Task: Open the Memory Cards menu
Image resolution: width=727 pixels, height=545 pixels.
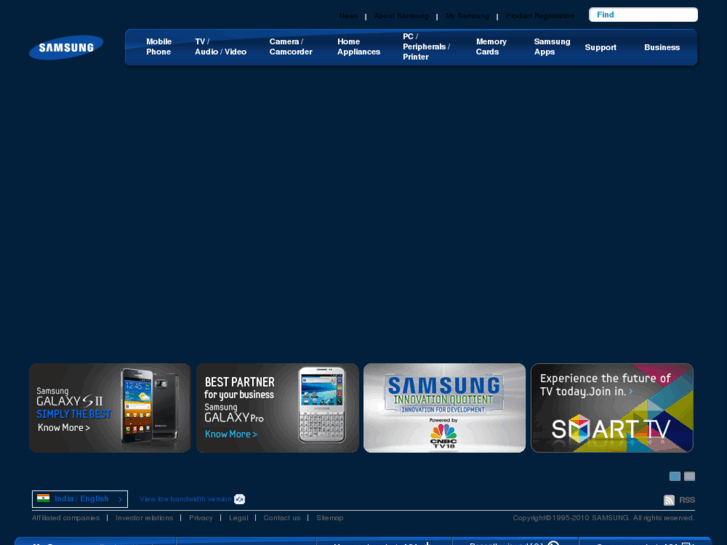Action: (491, 47)
